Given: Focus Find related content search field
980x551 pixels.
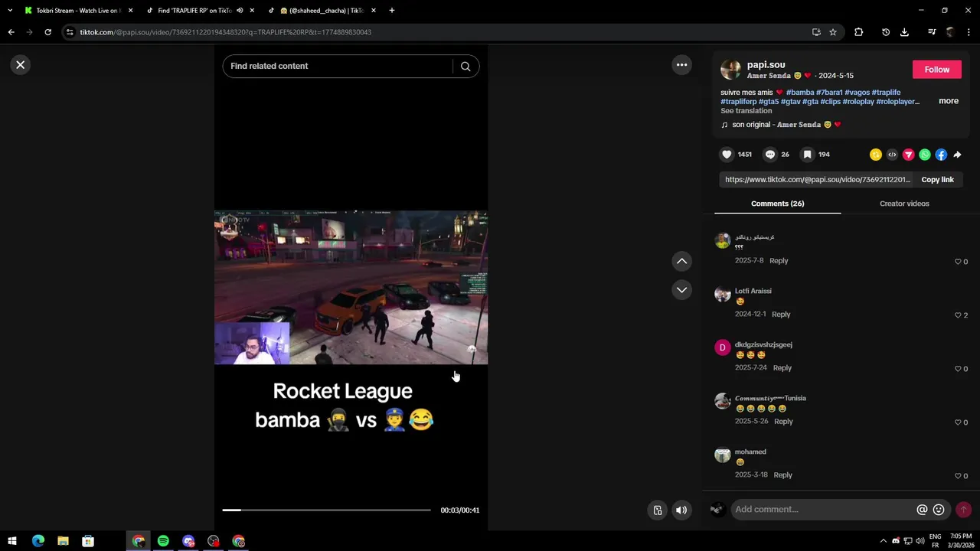Looking at the screenshot, I should (337, 66).
